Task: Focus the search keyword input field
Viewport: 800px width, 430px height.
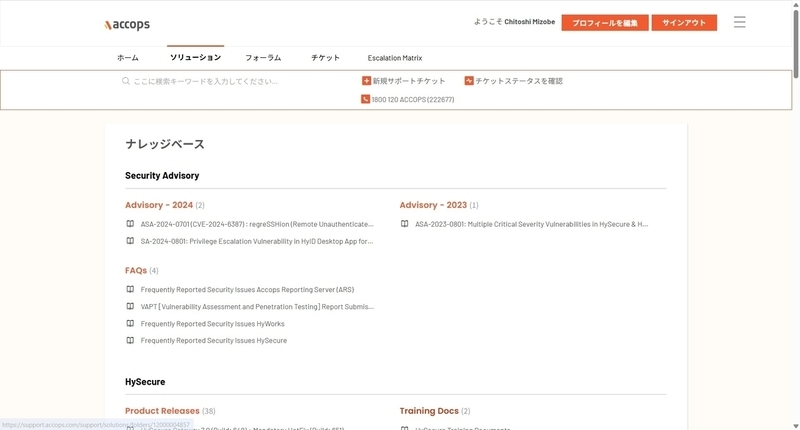Action: [x=206, y=81]
